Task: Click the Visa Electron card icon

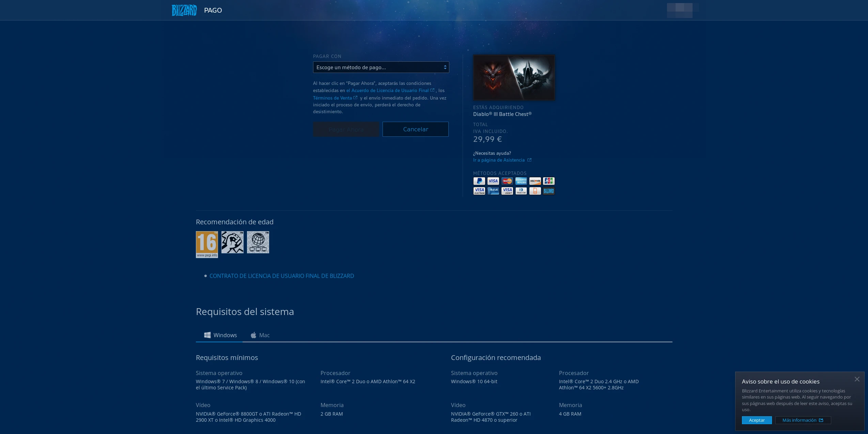Action: click(x=479, y=191)
